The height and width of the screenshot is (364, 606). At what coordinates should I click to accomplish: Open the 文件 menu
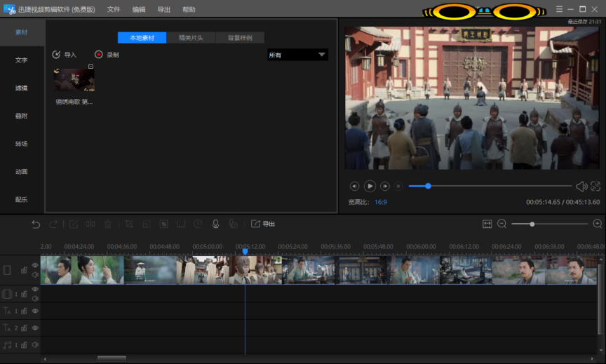114,9
